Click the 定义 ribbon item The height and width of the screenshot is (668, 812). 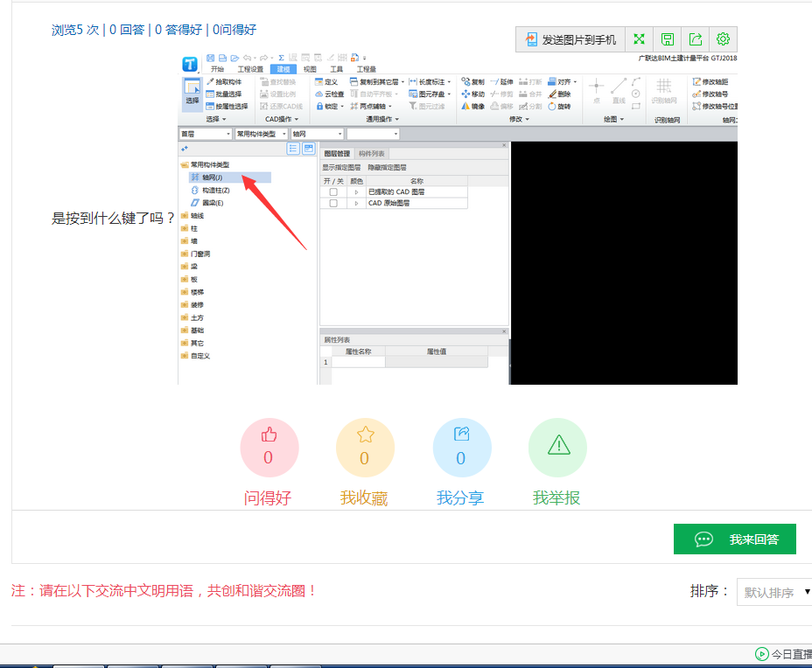(326, 82)
